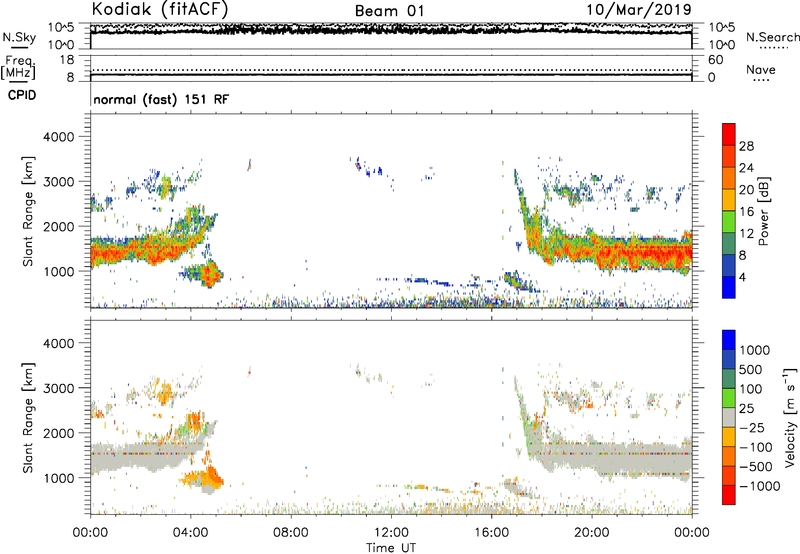Image resolution: width=800 pixels, height=554 pixels.
Task: Select the 'Beam 01' label
Action: (389, 11)
